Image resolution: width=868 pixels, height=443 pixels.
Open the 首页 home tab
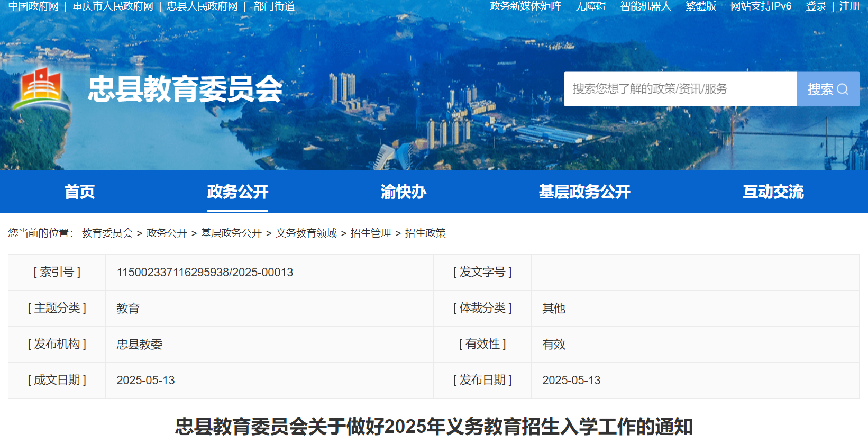pyautogui.click(x=79, y=192)
